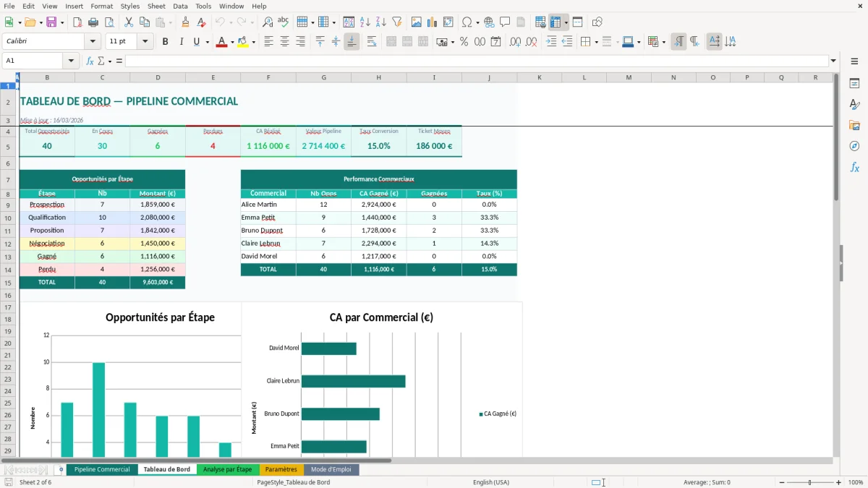Open the Font Name dropdown arrow
Screen dimensions: 868x488
(x=92, y=42)
